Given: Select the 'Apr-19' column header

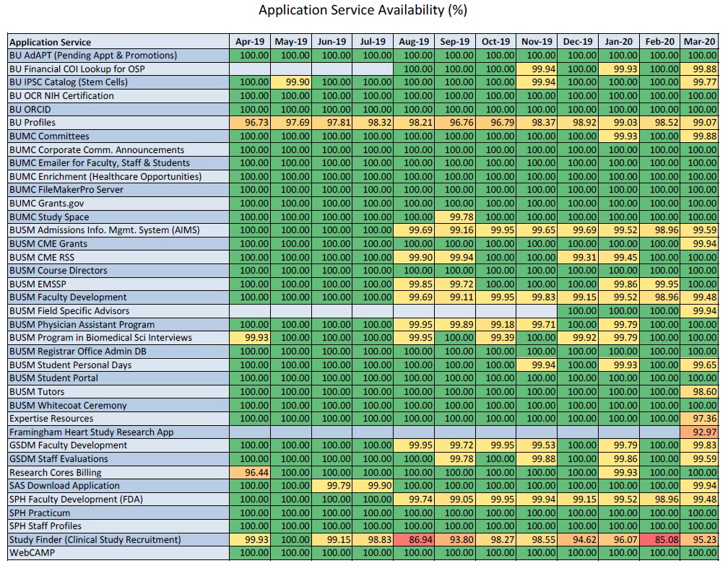Looking at the screenshot, I should click(250, 41).
